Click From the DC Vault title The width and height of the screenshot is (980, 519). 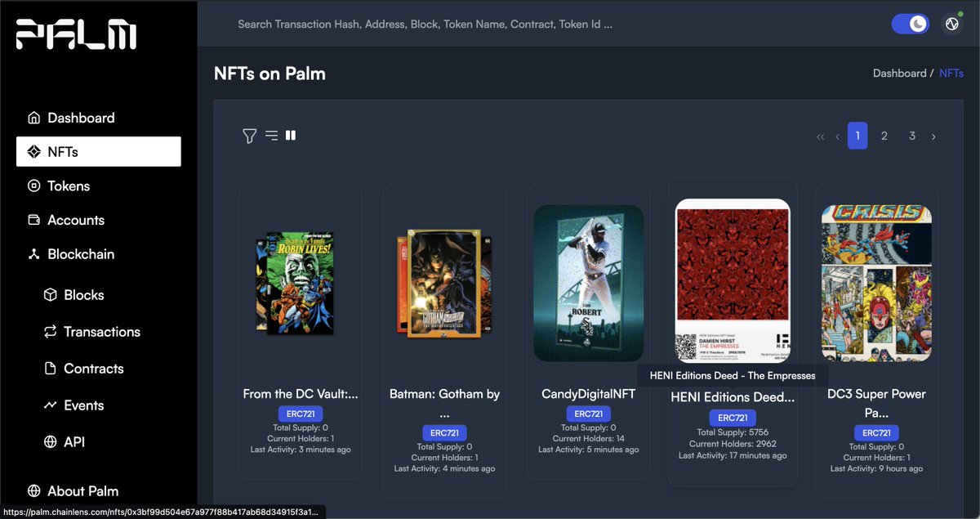(x=301, y=394)
